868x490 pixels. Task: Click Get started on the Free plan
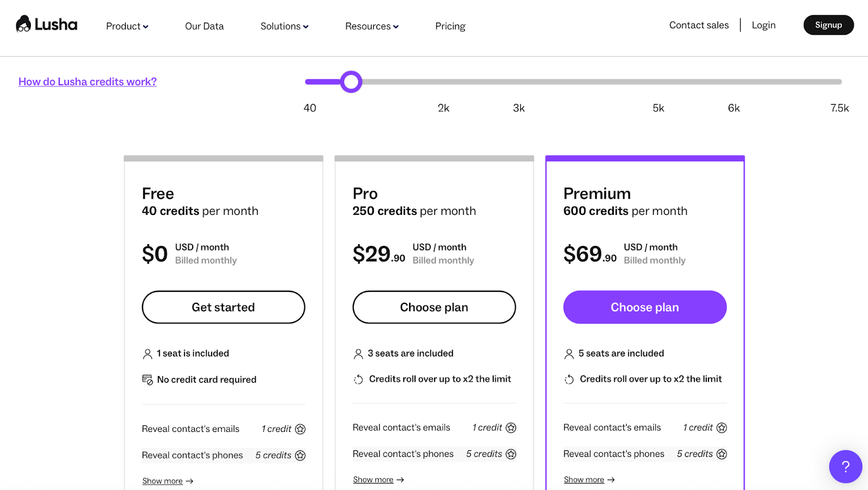coord(223,307)
